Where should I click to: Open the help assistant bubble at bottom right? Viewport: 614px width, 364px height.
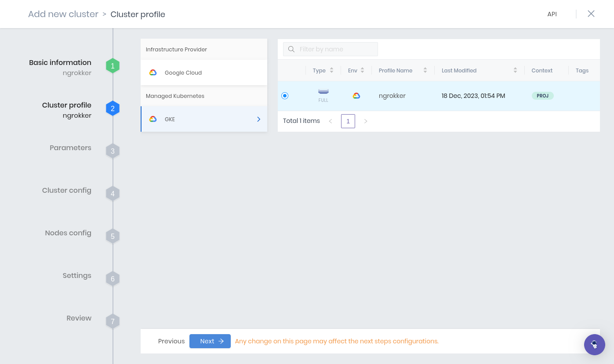point(595,345)
